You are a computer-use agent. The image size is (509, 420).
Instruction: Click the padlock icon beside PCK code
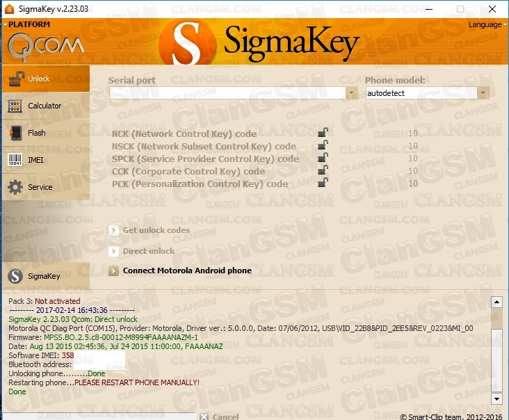pos(323,182)
